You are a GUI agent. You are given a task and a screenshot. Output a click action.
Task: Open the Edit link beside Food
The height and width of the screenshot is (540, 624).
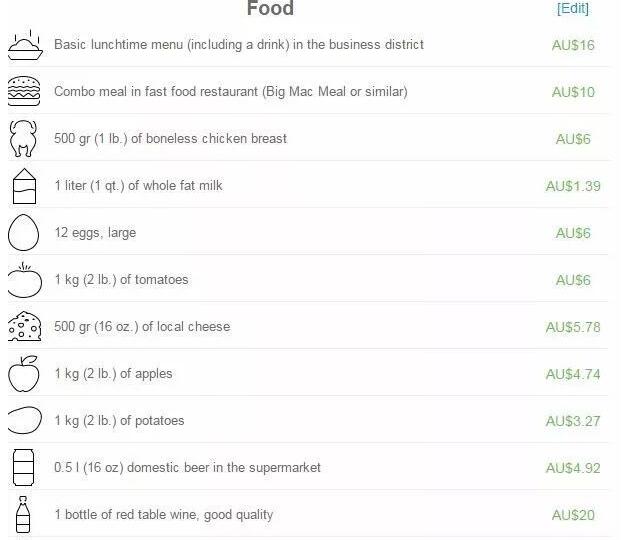pyautogui.click(x=573, y=9)
